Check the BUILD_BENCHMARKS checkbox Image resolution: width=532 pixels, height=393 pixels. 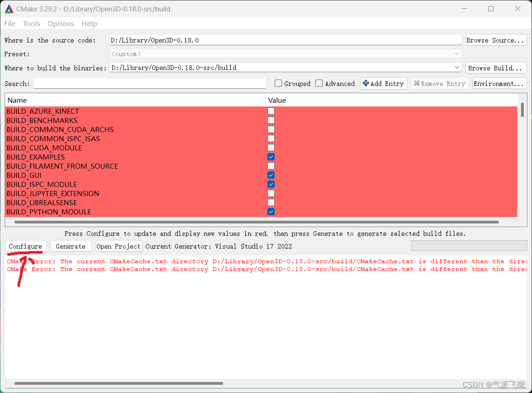[271, 120]
